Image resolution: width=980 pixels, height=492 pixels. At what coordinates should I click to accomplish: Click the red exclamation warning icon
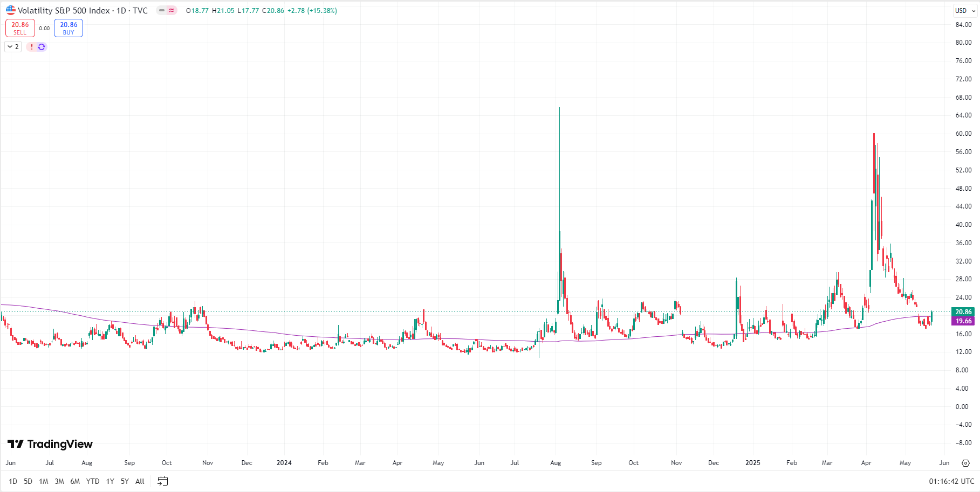[32, 47]
